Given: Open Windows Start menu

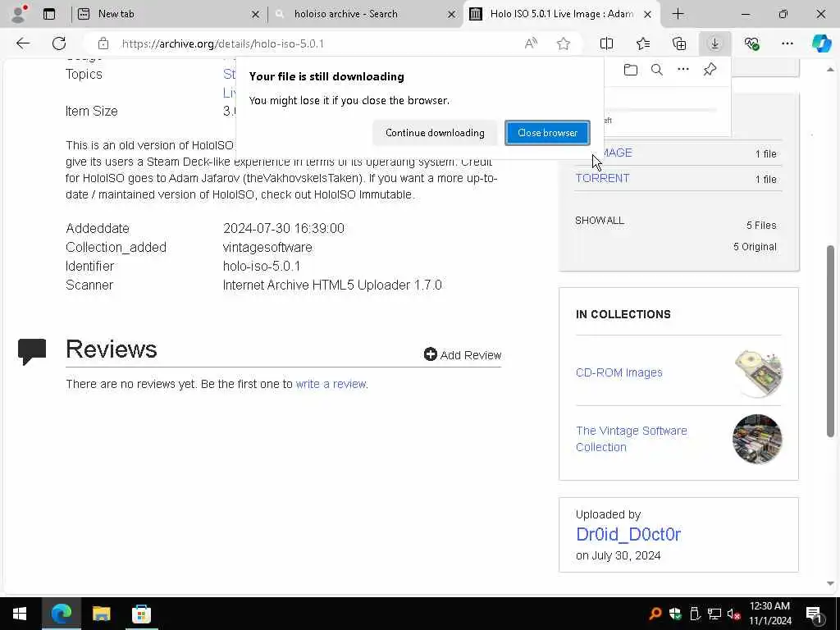Looking at the screenshot, I should 20,614.
